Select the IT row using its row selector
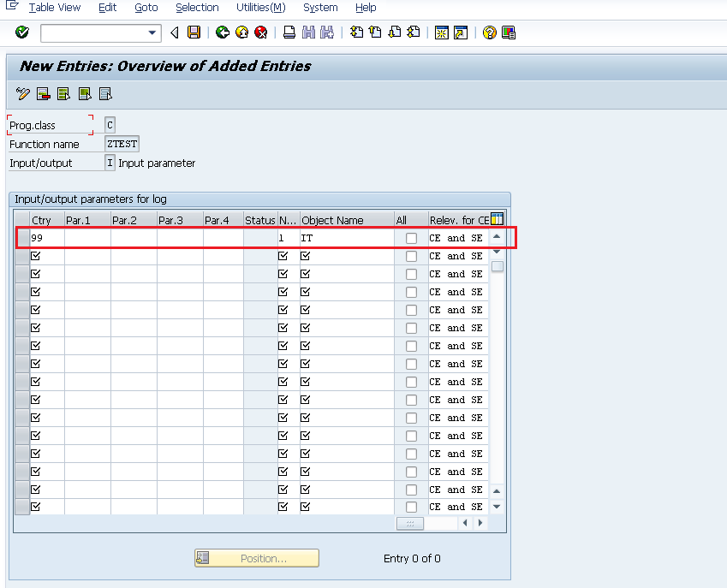Viewport: 727px width, 588px height. point(23,238)
